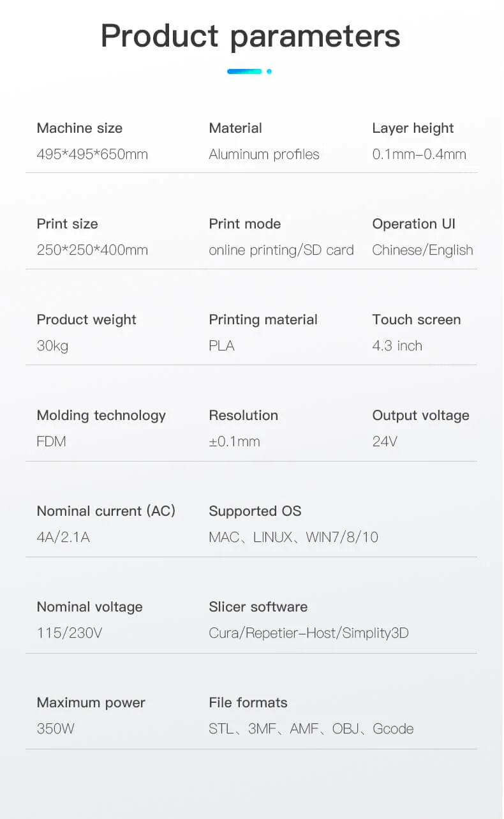The image size is (504, 819).
Task: Click the 495*495*650mm value
Action: pos(93,154)
